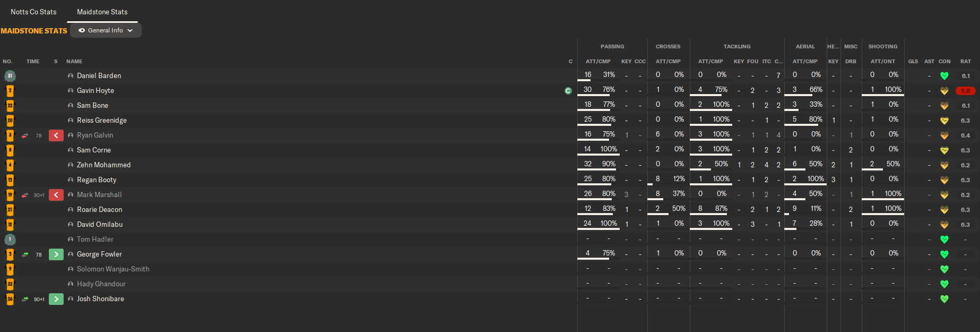Screen dimensions: 980x332
Task: Open Zehn Mohammed's player profile
Action: (x=103, y=165)
